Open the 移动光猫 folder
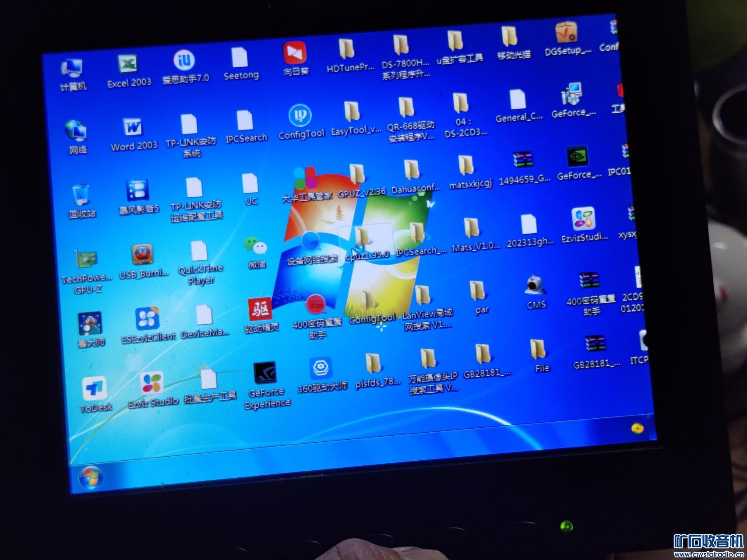 510,37
